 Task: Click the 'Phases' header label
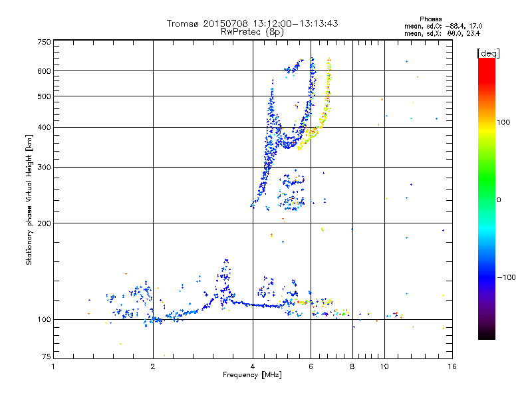pyautogui.click(x=430, y=19)
